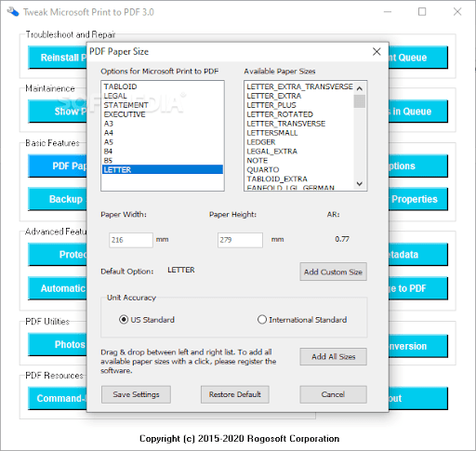
Task: Click Add All Sizes button
Action: (x=333, y=357)
